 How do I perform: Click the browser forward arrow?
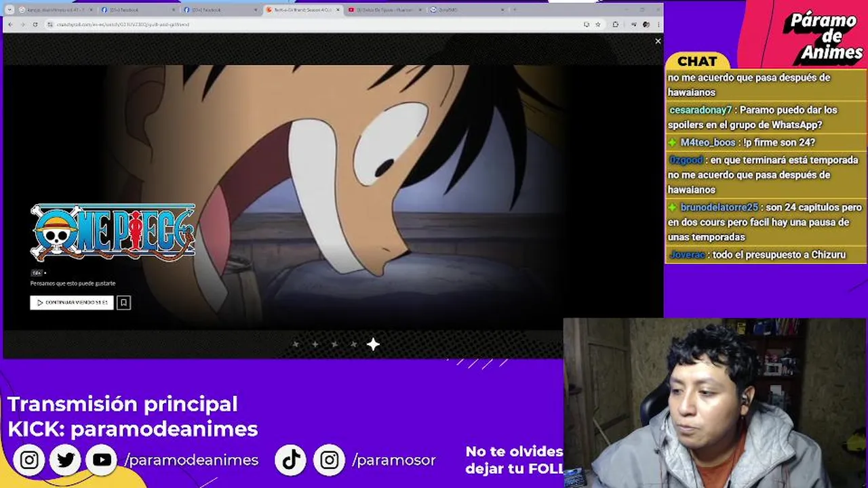pyautogui.click(x=22, y=24)
